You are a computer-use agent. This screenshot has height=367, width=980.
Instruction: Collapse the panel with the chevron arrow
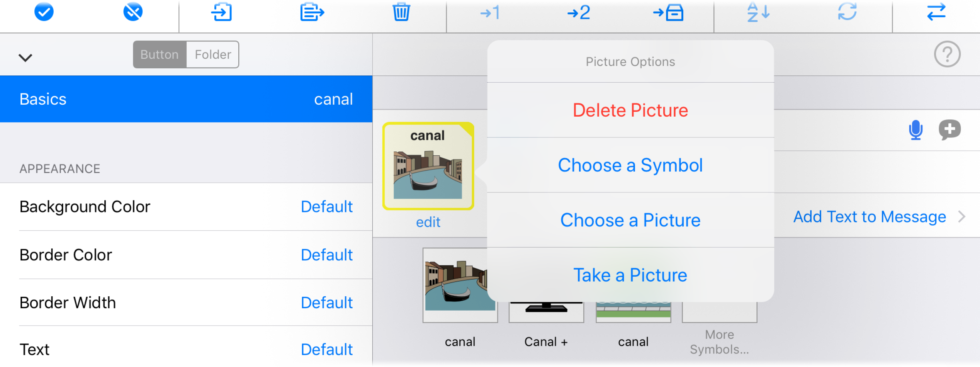25,57
